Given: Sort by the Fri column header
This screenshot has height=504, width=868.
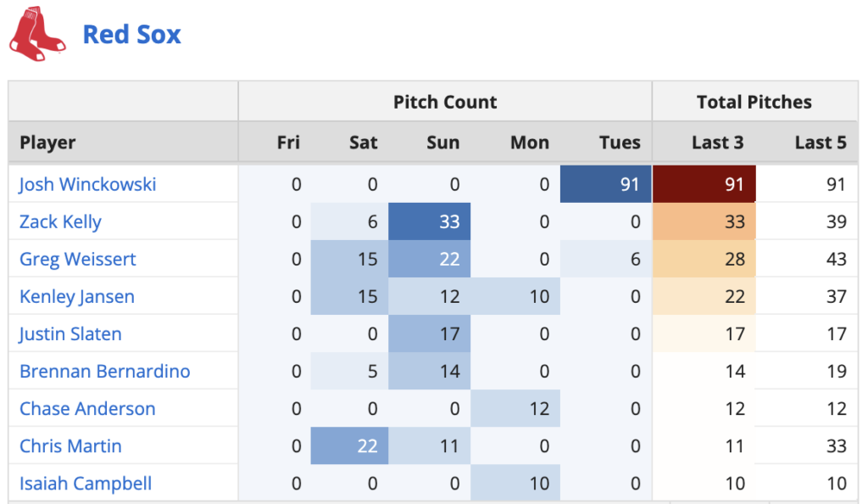Looking at the screenshot, I should click(288, 142).
